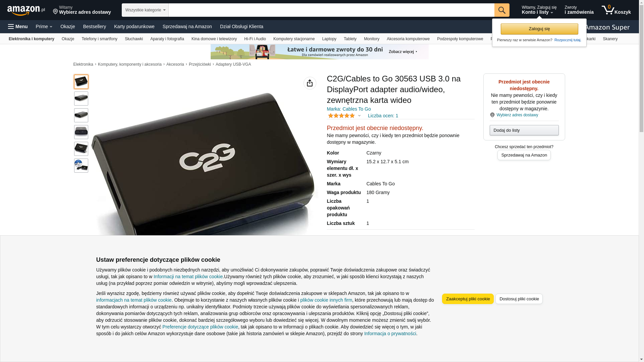
Task: Click the share icon on product image
Action: [310, 83]
